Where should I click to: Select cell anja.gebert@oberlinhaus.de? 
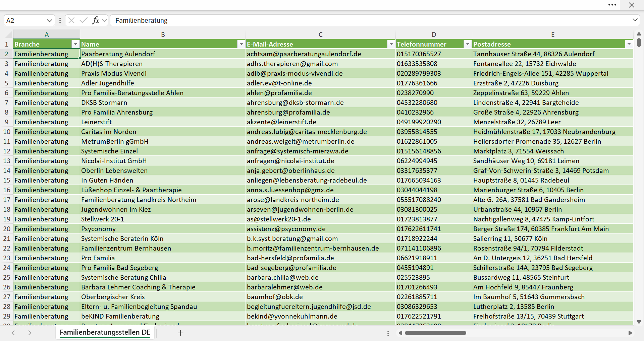321,170
